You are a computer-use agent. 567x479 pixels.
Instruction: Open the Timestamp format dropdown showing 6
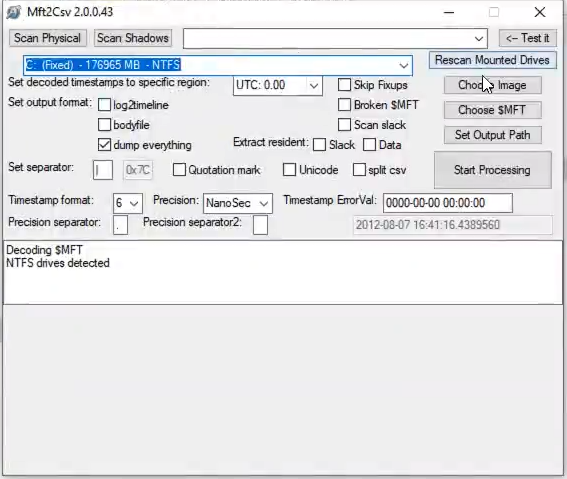coord(128,203)
